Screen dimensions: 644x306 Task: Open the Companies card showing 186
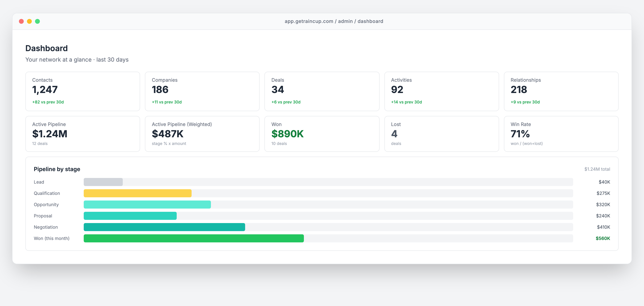[202, 91]
